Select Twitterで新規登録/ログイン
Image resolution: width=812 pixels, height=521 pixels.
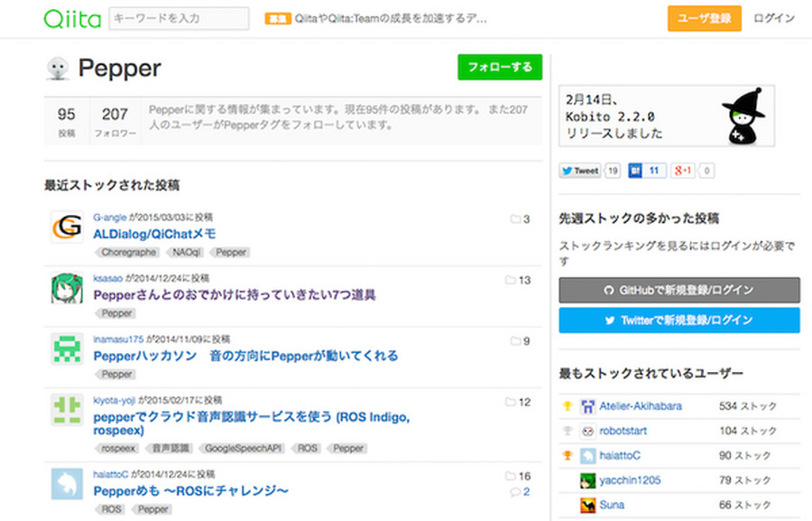click(x=678, y=320)
